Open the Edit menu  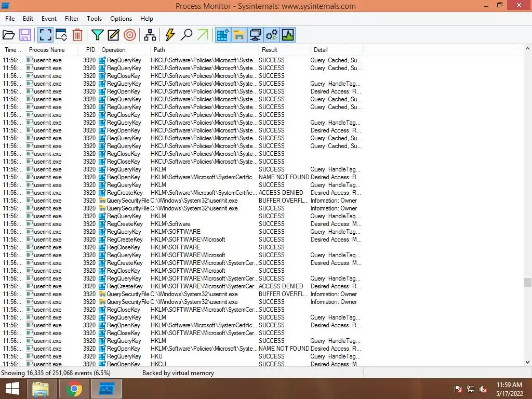coord(28,19)
